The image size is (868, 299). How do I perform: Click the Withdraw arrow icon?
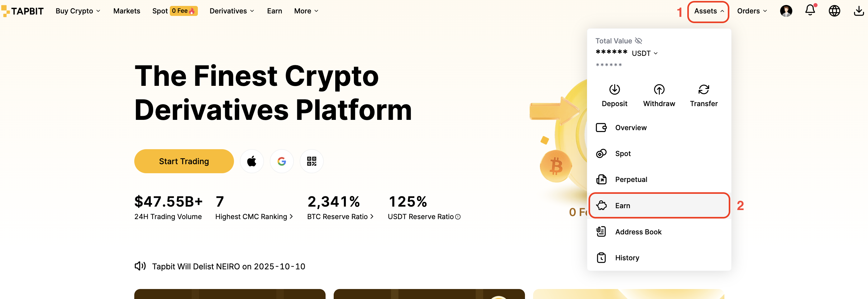659,90
